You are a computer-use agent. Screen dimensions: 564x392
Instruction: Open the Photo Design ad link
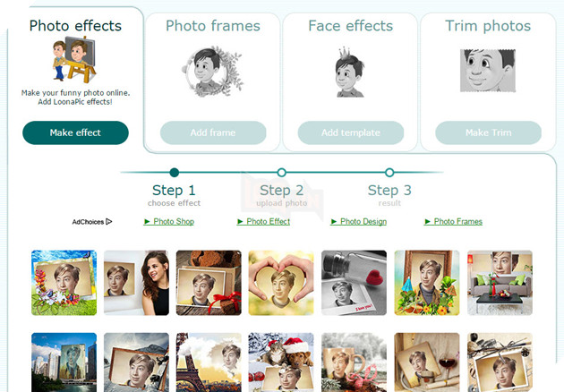[x=359, y=221]
